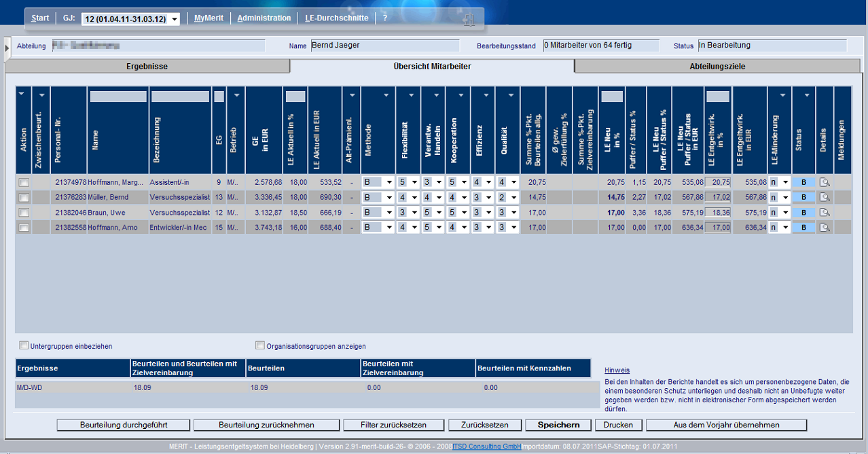View details of Hoffmann, Arno
Viewport: 868px width, 454px height.
(825, 228)
